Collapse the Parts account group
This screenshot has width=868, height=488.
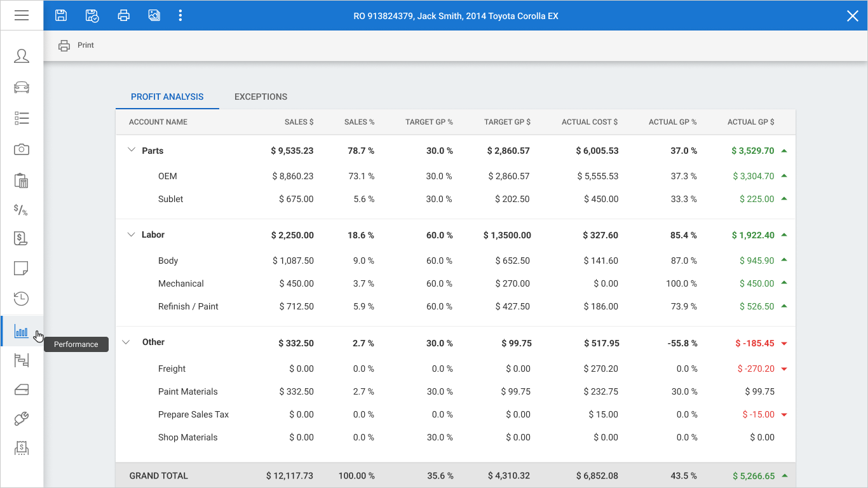pos(132,151)
